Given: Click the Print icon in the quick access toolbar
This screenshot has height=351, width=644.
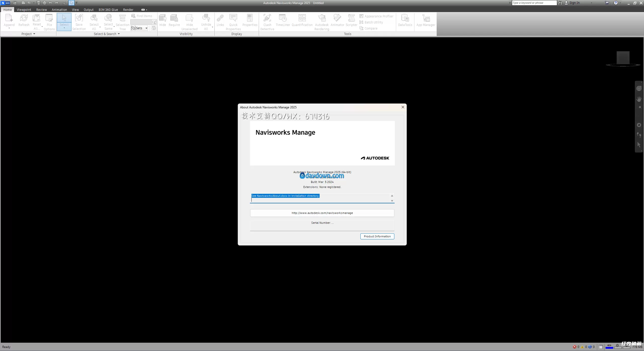Looking at the screenshot, I should (45, 3).
